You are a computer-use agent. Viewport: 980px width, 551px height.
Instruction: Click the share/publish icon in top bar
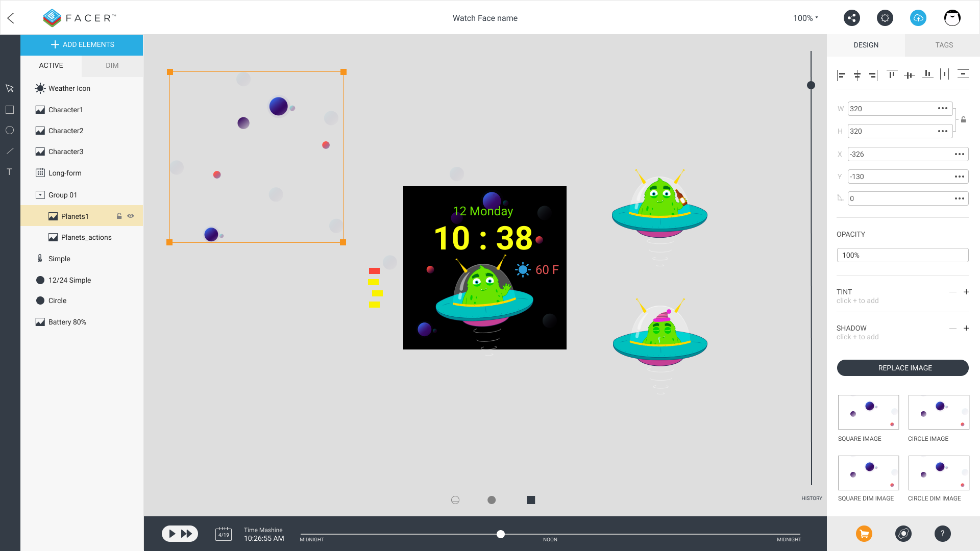(x=851, y=18)
